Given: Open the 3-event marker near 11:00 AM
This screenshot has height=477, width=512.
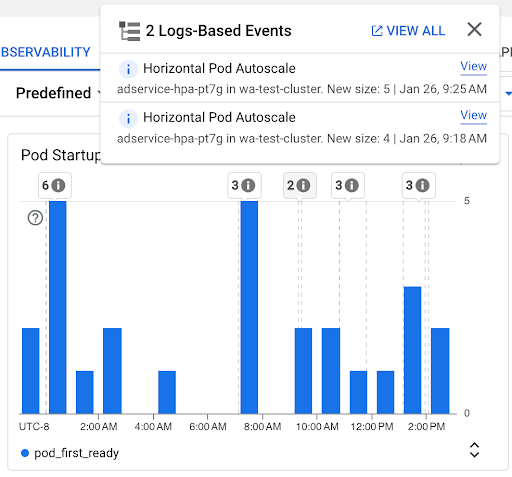Looking at the screenshot, I should tap(348, 185).
